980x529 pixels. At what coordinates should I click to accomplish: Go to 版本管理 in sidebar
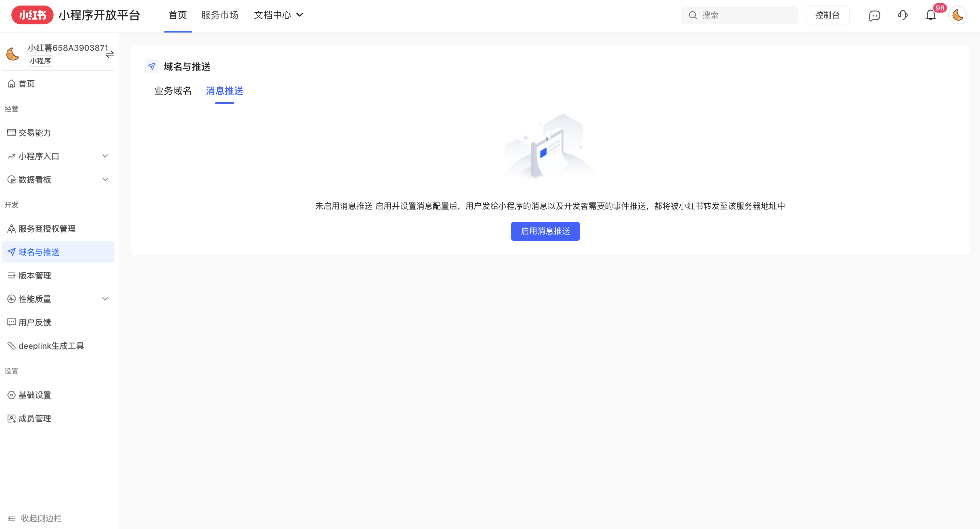(35, 275)
